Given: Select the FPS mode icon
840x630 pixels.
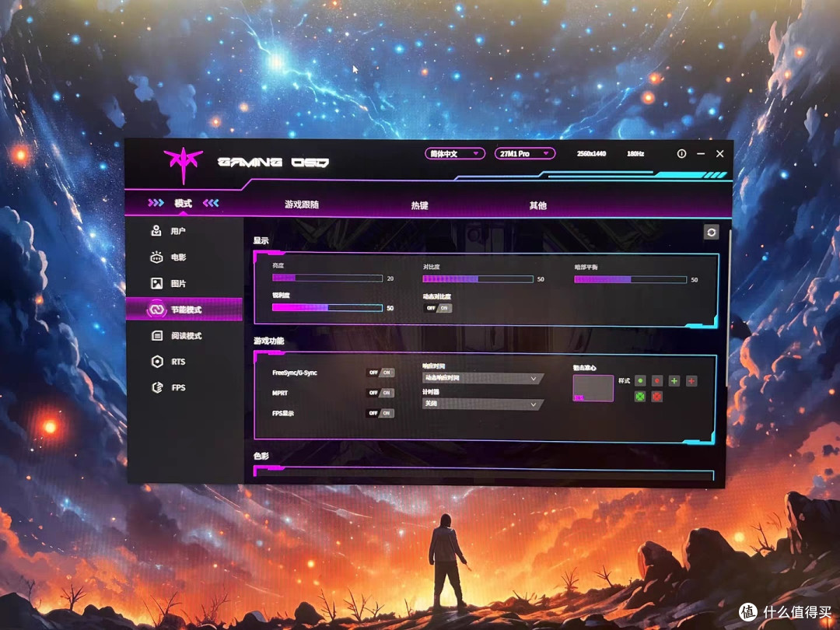Looking at the screenshot, I should click(157, 387).
